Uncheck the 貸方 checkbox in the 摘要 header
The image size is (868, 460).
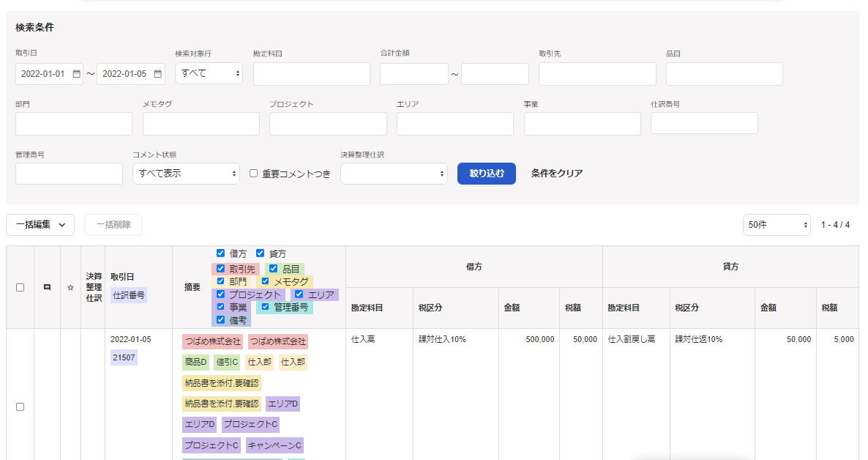click(x=260, y=253)
